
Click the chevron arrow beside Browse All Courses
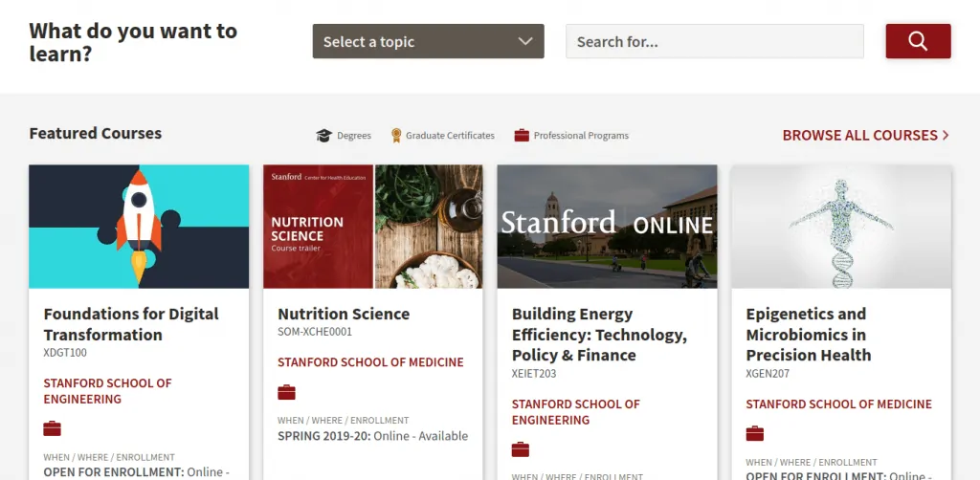(946, 136)
